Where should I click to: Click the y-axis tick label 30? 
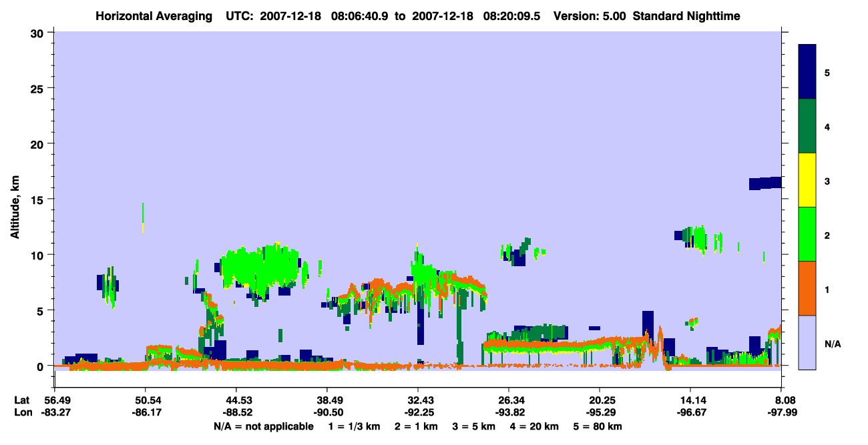(38, 33)
